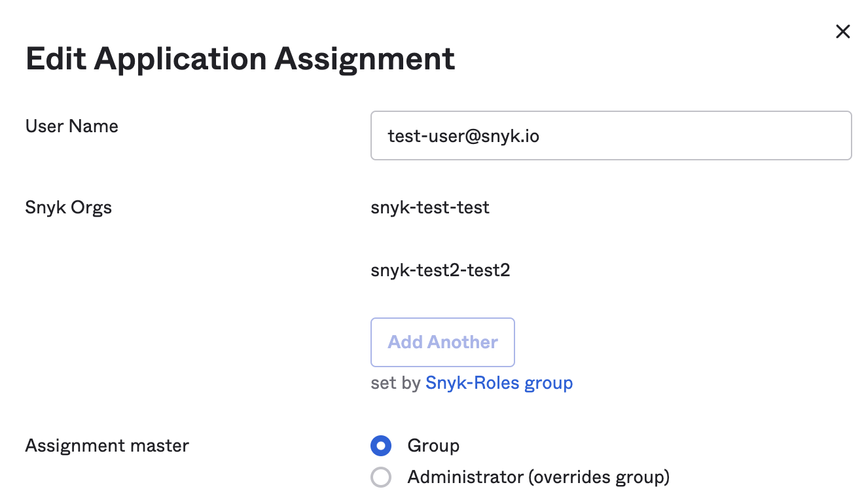This screenshot has height=504, width=864.
Task: Select the Administrator (overrides group) radio button
Action: pos(381,477)
